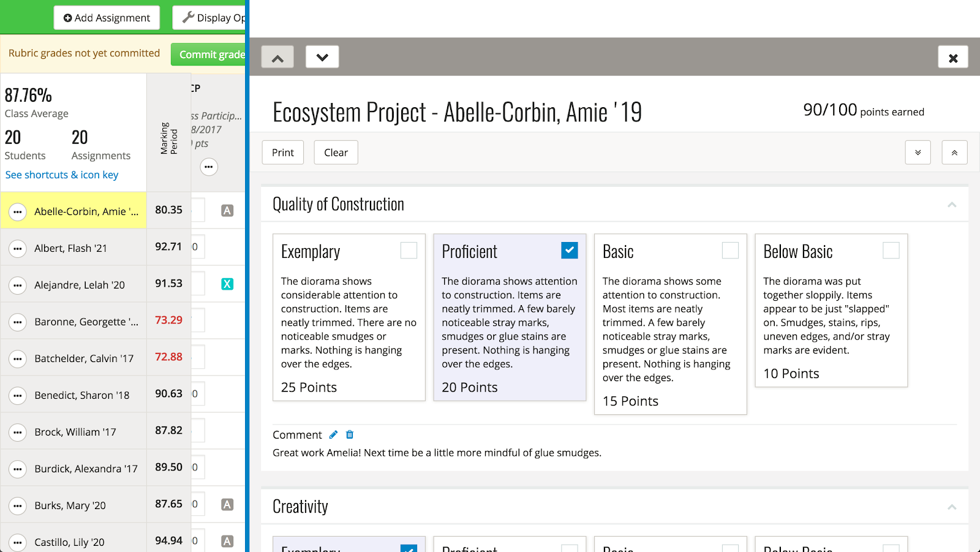
Task: Go to previous student with up arrow
Action: coord(277,58)
